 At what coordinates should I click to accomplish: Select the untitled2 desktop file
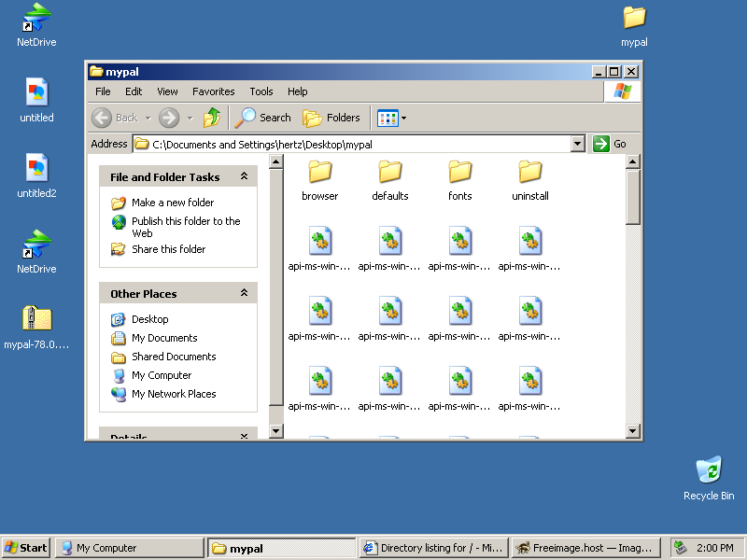pyautogui.click(x=36, y=175)
